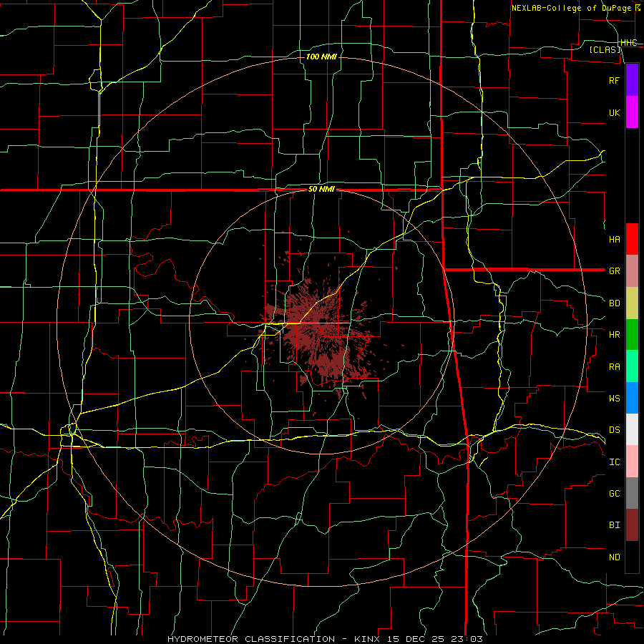
Task: Click the HA red legend swatch
Action: click(x=632, y=239)
